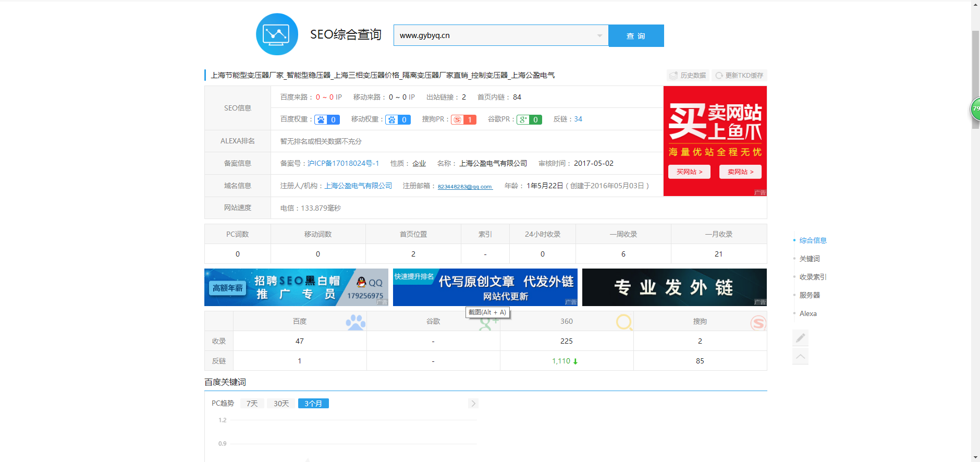Jump to 综合信息 in side navigation

pos(813,240)
